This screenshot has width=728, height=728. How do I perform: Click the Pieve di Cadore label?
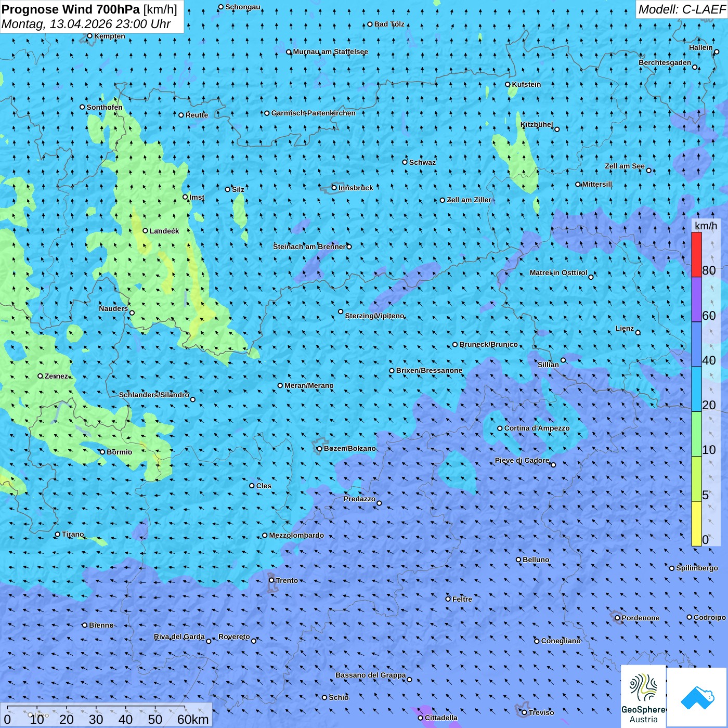[522, 460]
